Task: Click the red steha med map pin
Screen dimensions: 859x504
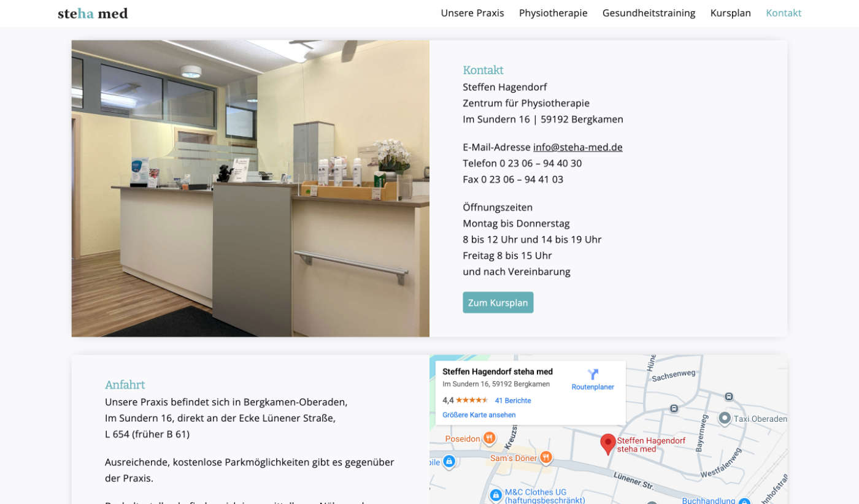Action: (607, 443)
